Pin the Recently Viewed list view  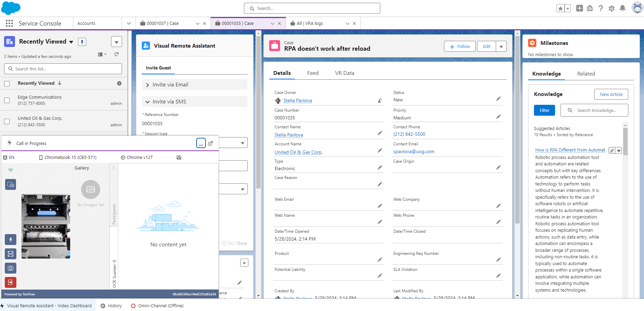pyautogui.click(x=82, y=42)
